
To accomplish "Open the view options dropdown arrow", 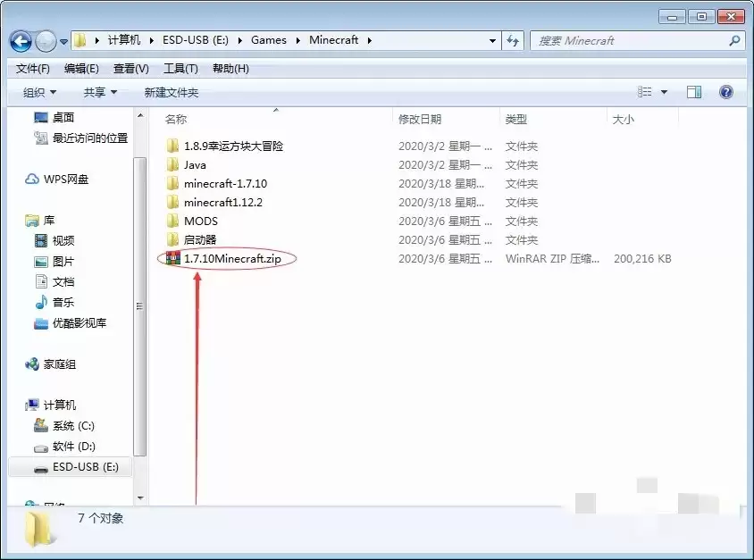I will pos(664,92).
